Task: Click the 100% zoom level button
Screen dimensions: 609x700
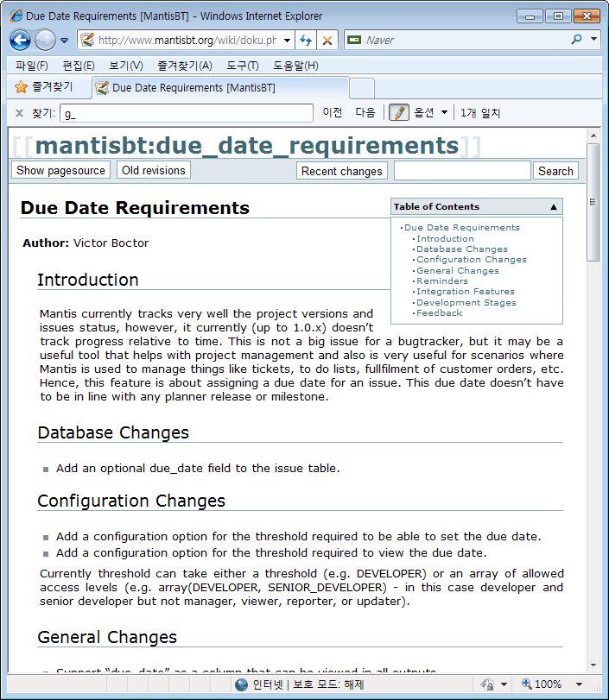Action: 542,684
